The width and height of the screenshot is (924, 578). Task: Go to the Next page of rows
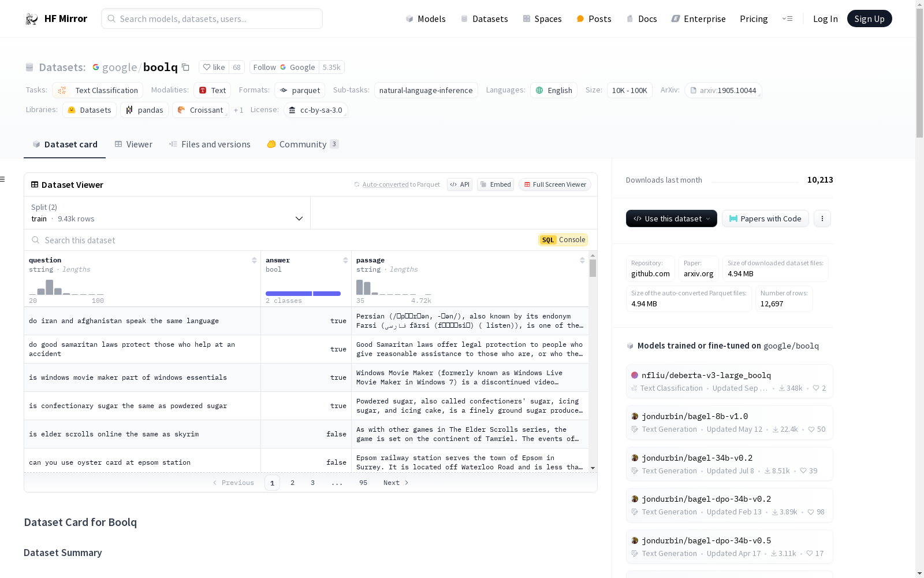click(x=396, y=483)
